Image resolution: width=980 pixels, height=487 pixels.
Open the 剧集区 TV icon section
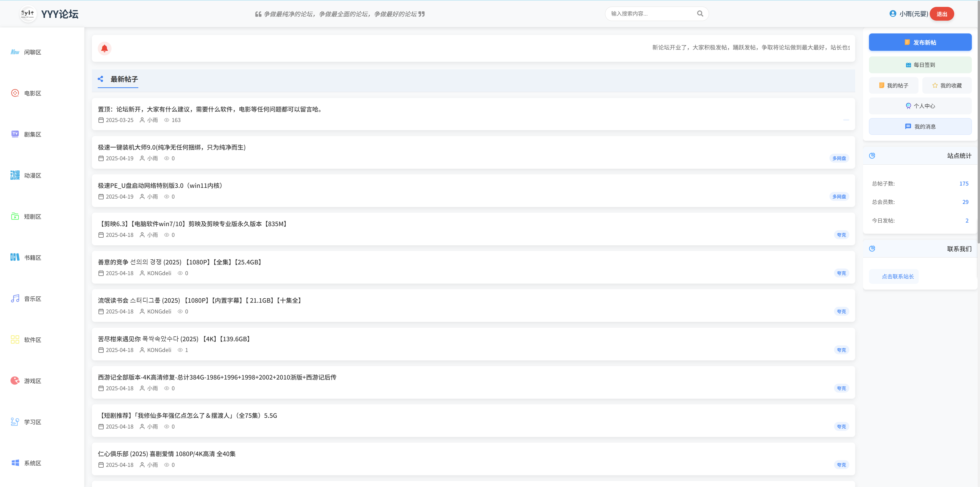pyautogui.click(x=15, y=134)
